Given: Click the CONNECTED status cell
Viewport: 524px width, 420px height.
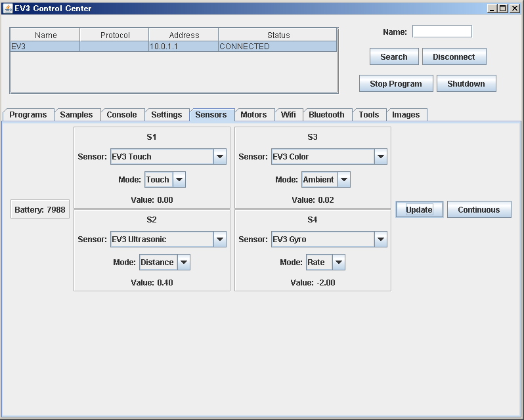Looking at the screenshot, I should 277,47.
